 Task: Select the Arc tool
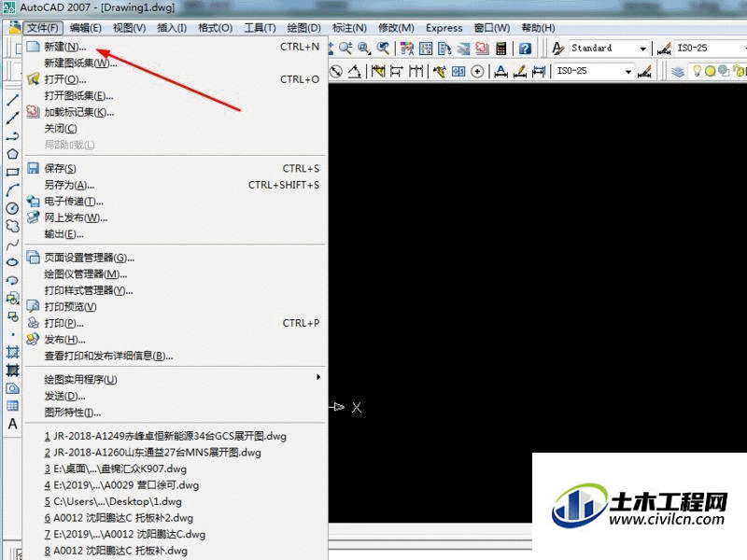click(x=12, y=190)
